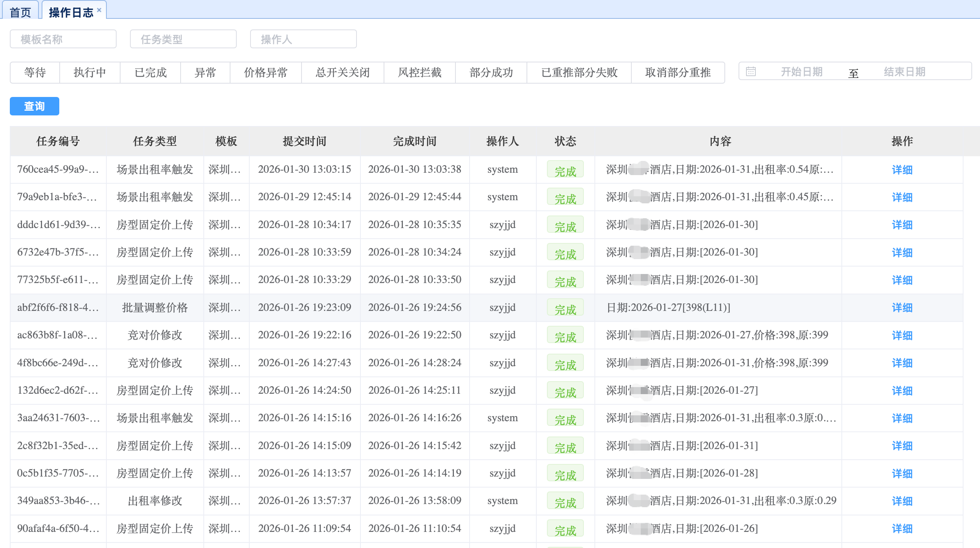Screen dimensions: 980x548
Task: Open the 开始日期 date picker
Action: 801,72
